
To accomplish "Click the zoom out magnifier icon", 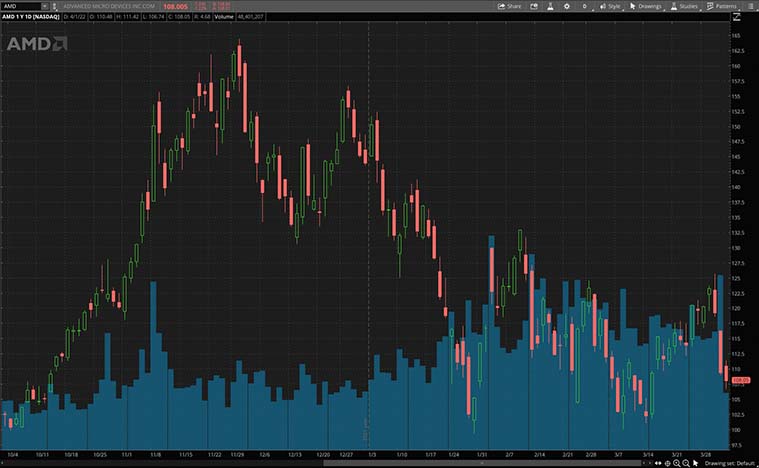I will [686, 464].
